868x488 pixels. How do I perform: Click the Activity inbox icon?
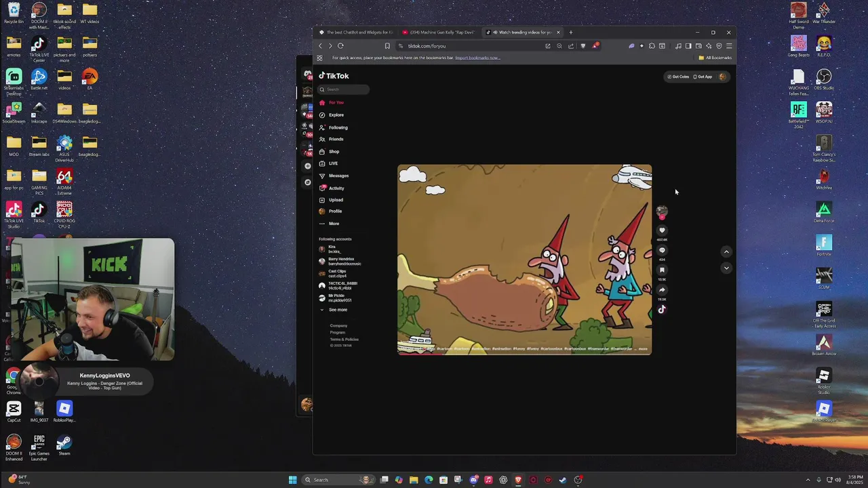tap(322, 188)
